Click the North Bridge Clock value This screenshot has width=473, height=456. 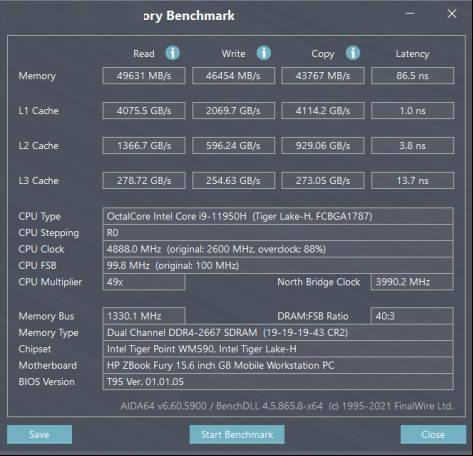(412, 282)
